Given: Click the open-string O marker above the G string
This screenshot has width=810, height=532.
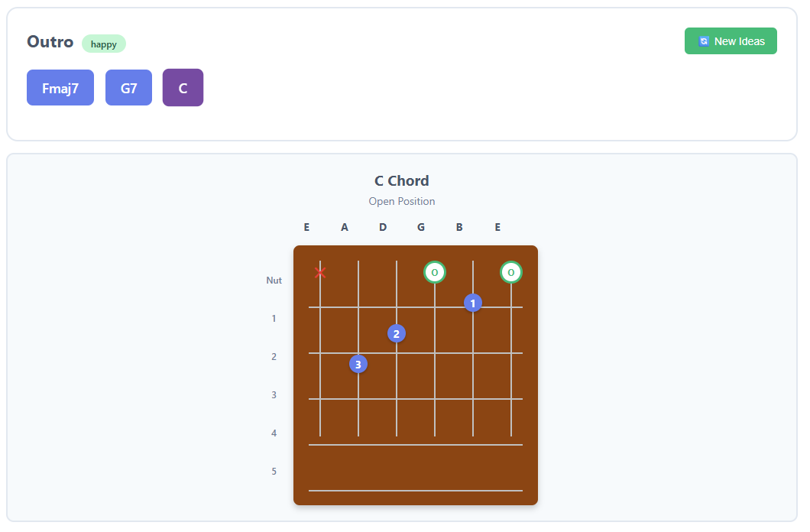Looking at the screenshot, I should pos(435,272).
